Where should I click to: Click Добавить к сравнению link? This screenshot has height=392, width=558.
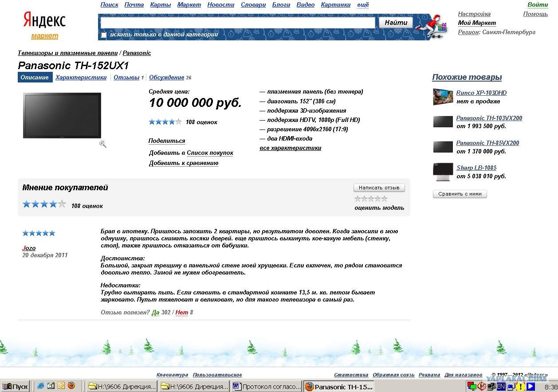click(x=184, y=163)
